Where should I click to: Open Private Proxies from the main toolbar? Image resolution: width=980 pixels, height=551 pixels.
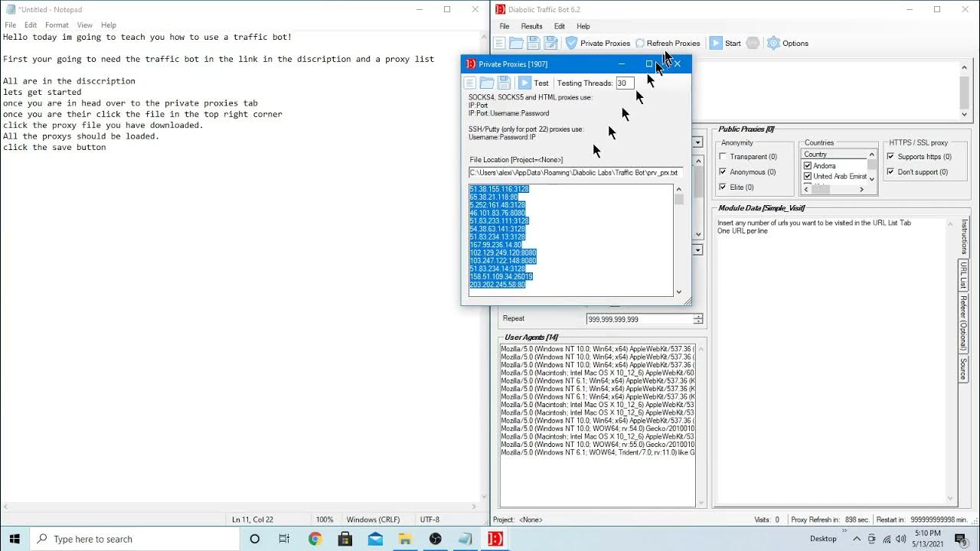(x=598, y=44)
